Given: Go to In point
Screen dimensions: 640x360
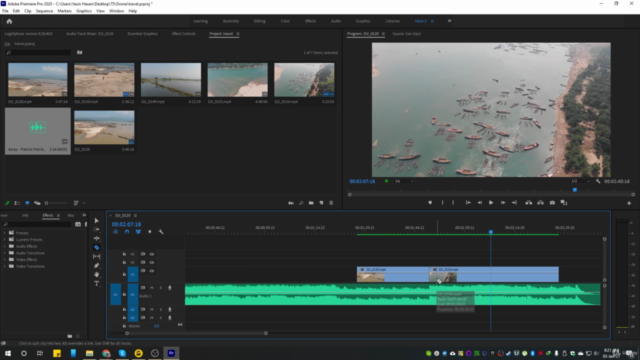Looking at the screenshot, I should tap(468, 202).
